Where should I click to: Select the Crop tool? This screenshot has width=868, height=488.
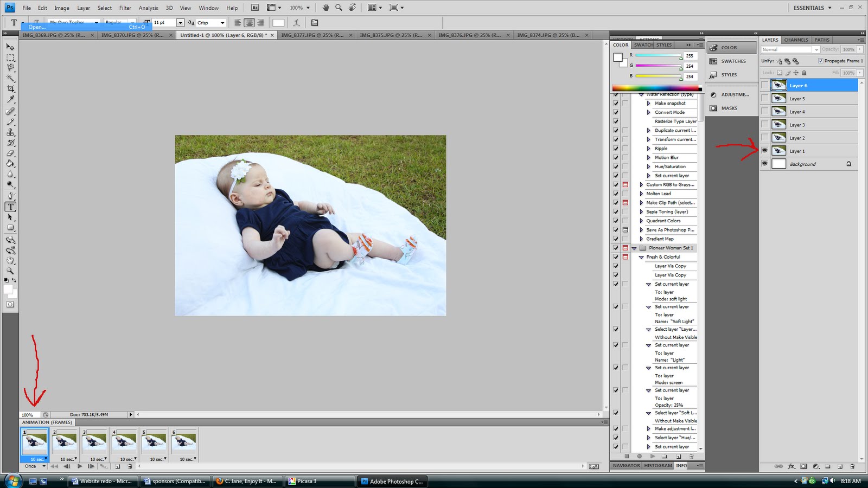(x=10, y=89)
